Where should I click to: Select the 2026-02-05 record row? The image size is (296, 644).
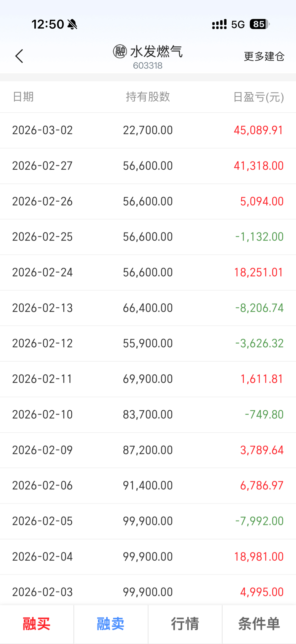(x=148, y=521)
